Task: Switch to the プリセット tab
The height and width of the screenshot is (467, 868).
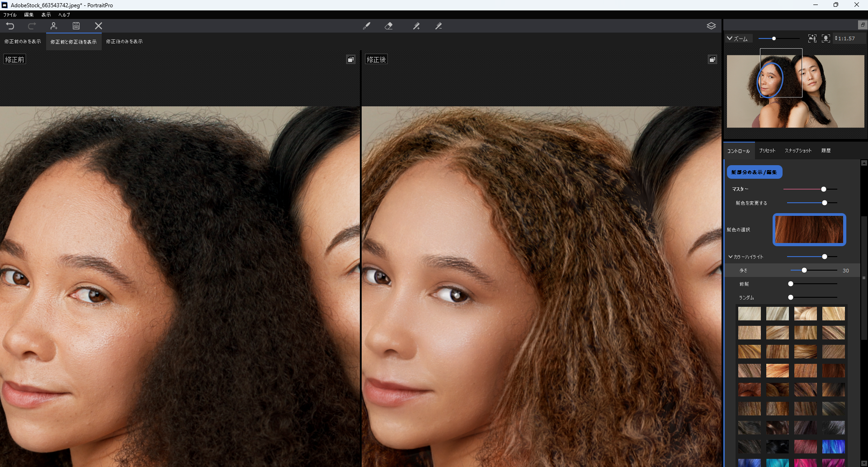Action: pyautogui.click(x=767, y=151)
